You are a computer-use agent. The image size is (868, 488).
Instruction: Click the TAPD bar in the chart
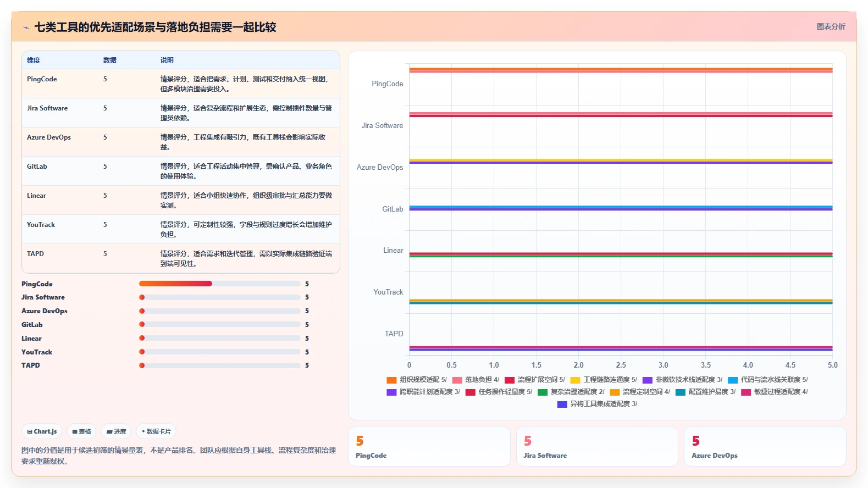pyautogui.click(x=621, y=348)
